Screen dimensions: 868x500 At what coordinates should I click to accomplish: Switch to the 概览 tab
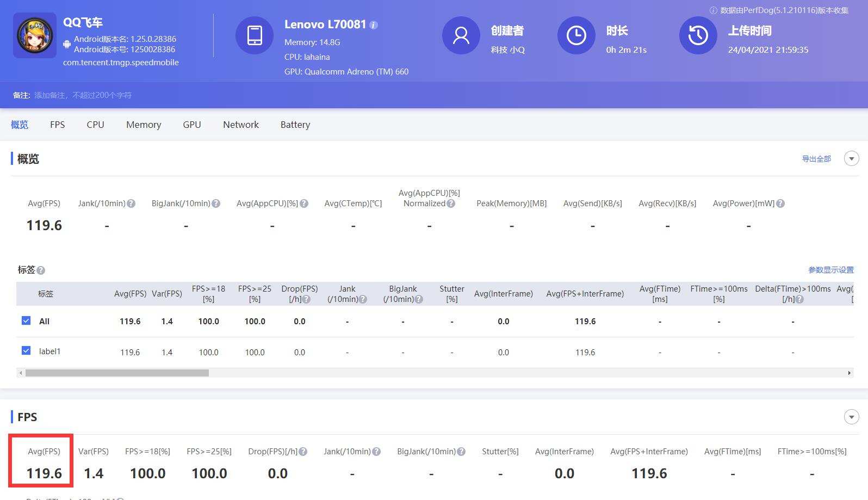coord(20,125)
